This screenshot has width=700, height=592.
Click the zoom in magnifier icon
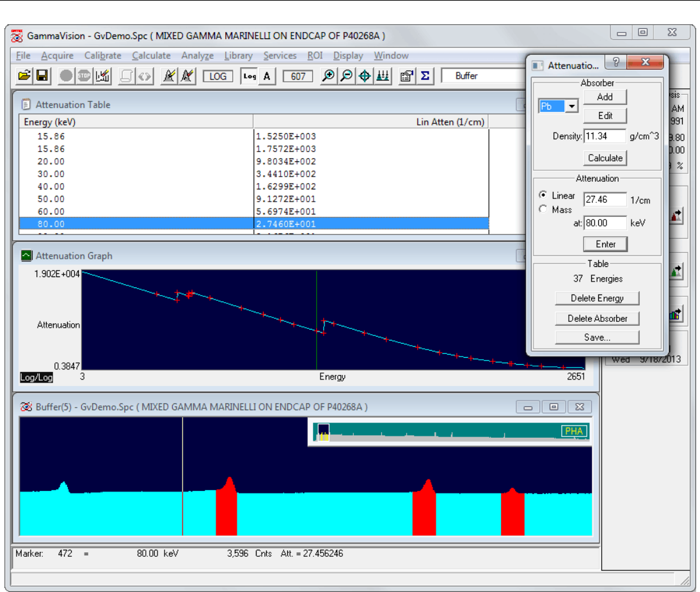[328, 76]
